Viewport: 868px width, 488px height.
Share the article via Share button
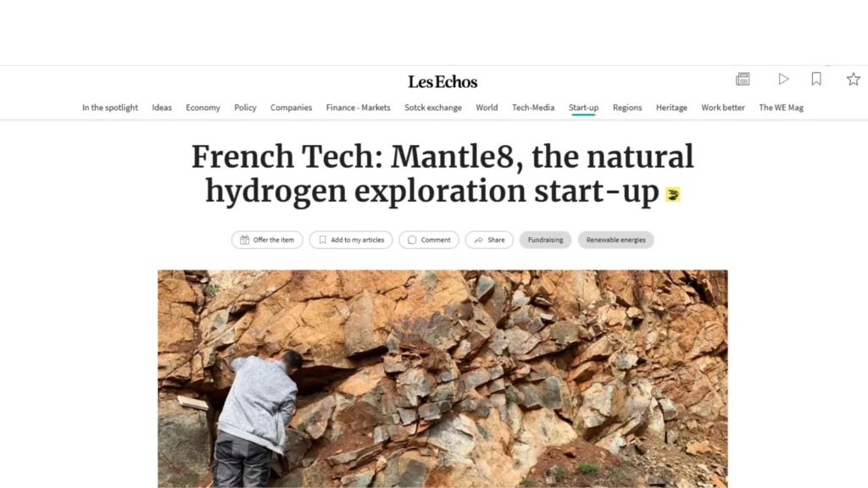[489, 240]
